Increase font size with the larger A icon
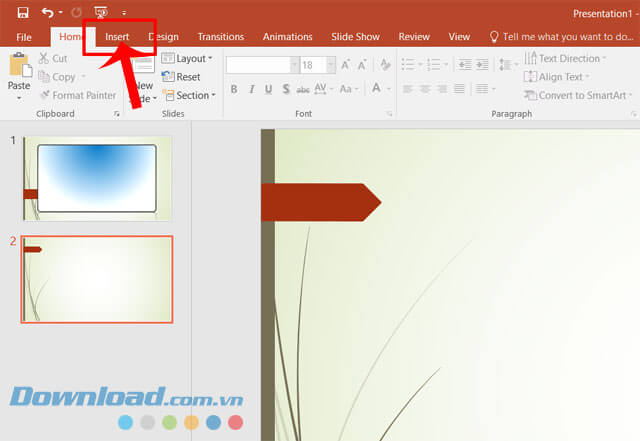Screen dimensions: 640x441 [345, 65]
